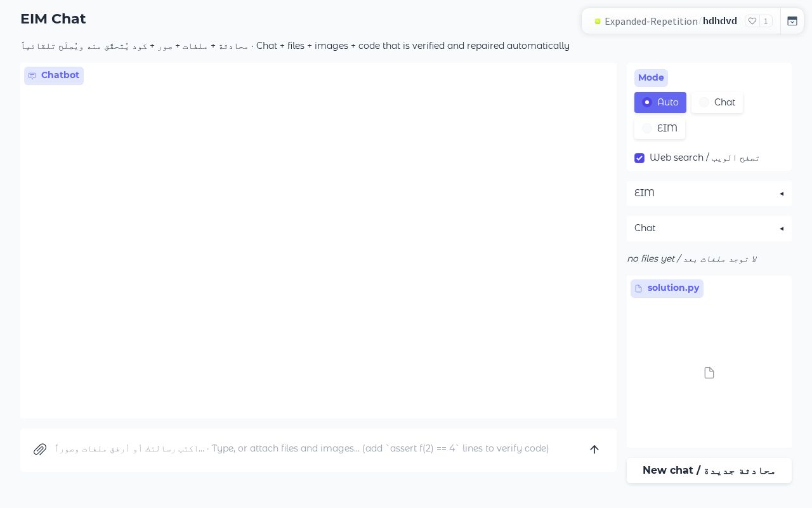
Task: Click the heart like icon
Action: (x=752, y=21)
